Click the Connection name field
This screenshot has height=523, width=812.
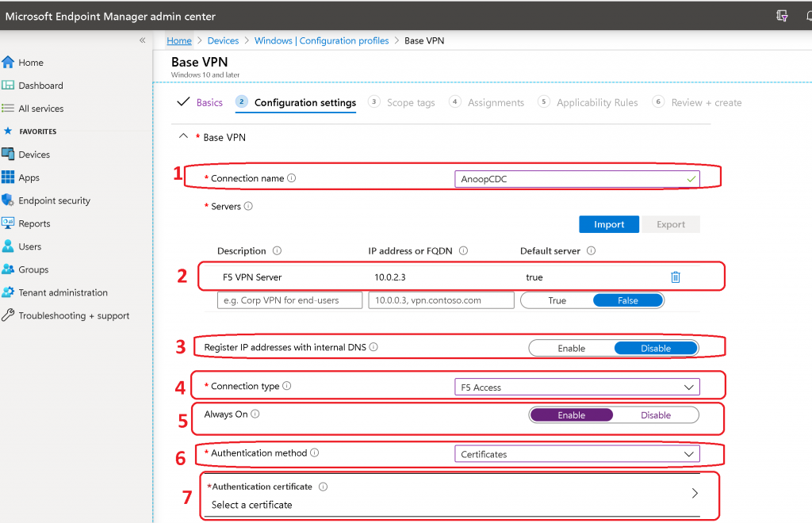(x=577, y=179)
